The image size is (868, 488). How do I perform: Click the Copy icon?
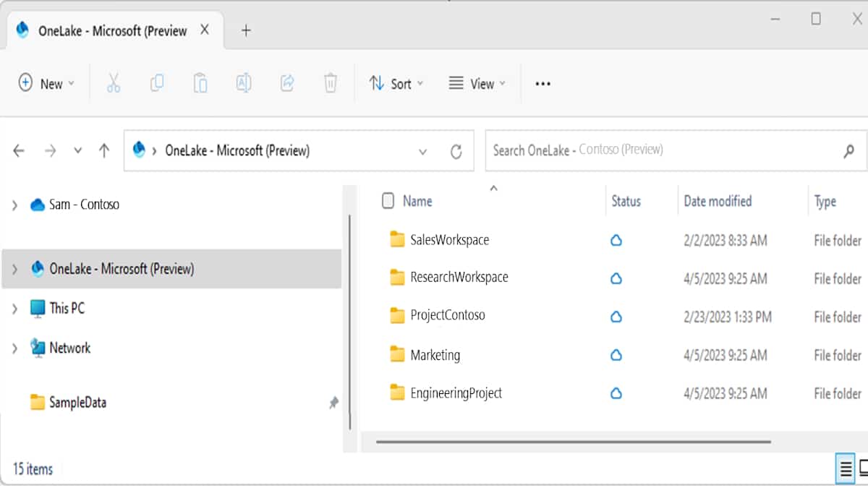[157, 83]
